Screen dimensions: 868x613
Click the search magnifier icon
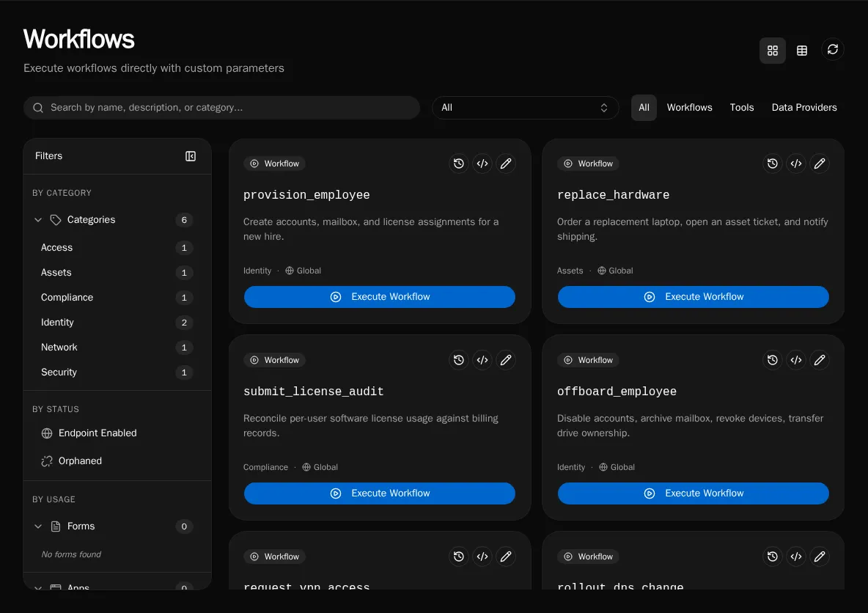point(38,108)
